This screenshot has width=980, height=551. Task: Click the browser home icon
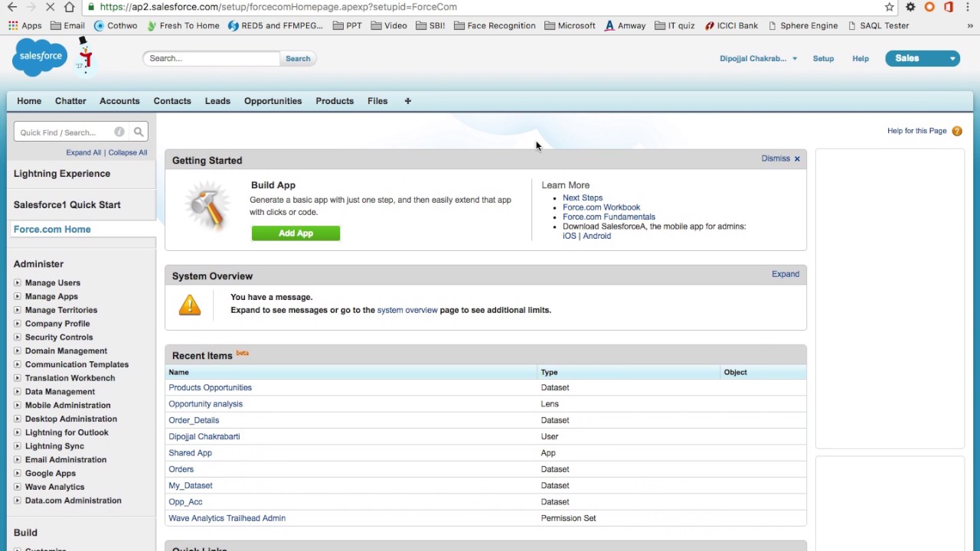point(70,7)
